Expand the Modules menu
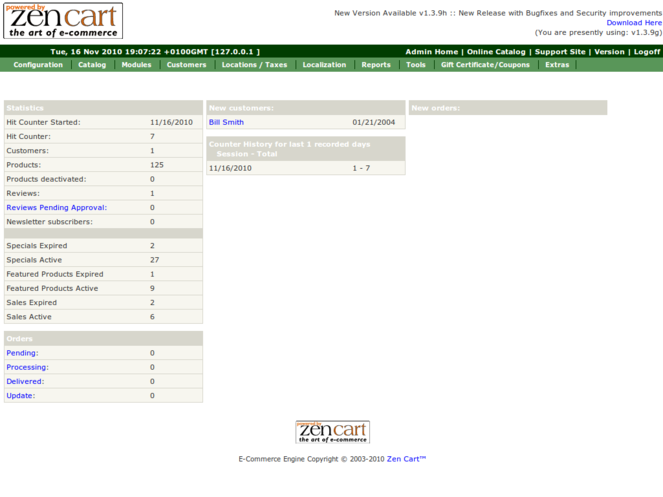663x497 pixels. click(x=136, y=65)
